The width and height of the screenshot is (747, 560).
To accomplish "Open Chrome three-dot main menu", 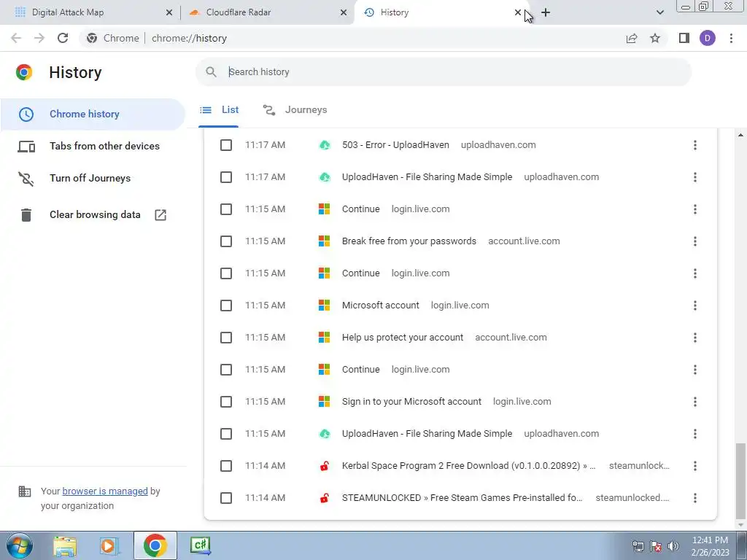I will coord(731,38).
